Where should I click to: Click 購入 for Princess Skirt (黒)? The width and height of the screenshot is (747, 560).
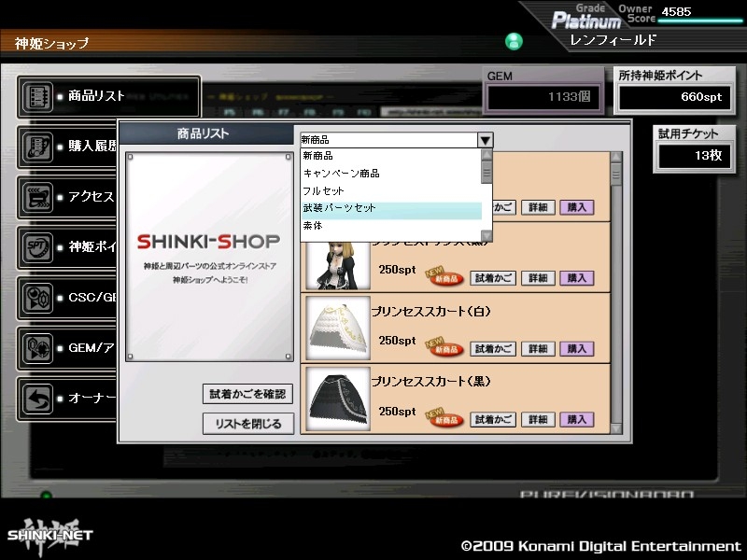(x=577, y=419)
